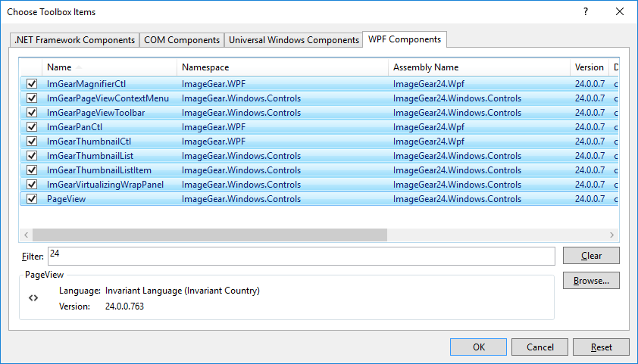Select the PageView row name
Viewport: 638px width, 364px height.
pos(67,199)
